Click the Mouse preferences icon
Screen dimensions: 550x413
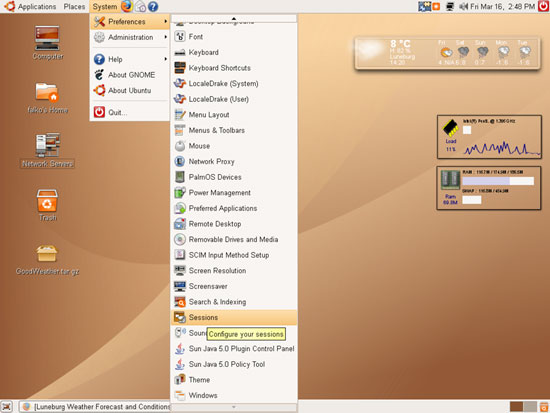click(180, 146)
